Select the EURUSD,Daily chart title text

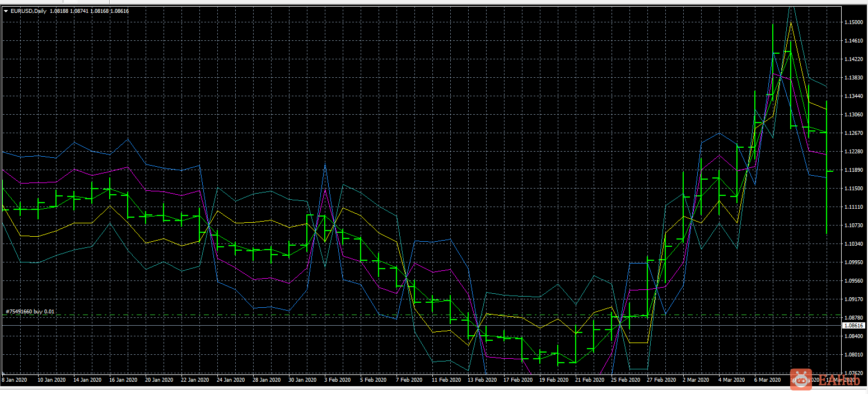coord(29,11)
